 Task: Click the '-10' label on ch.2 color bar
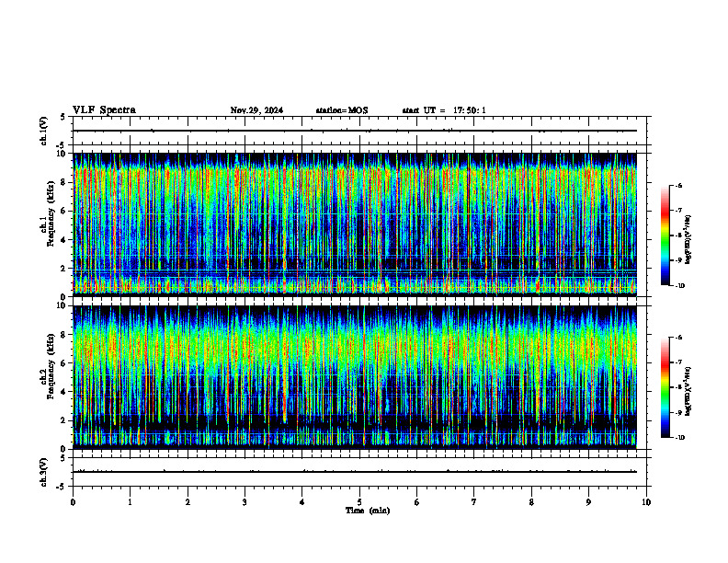click(x=679, y=438)
